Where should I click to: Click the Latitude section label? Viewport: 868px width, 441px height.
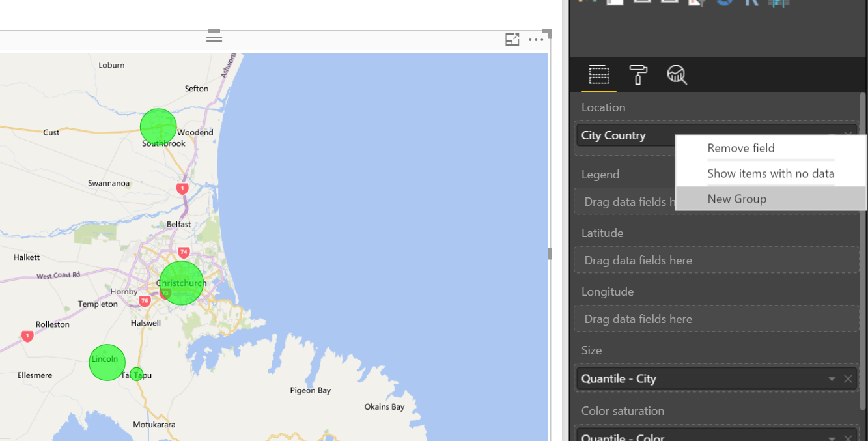(x=602, y=233)
